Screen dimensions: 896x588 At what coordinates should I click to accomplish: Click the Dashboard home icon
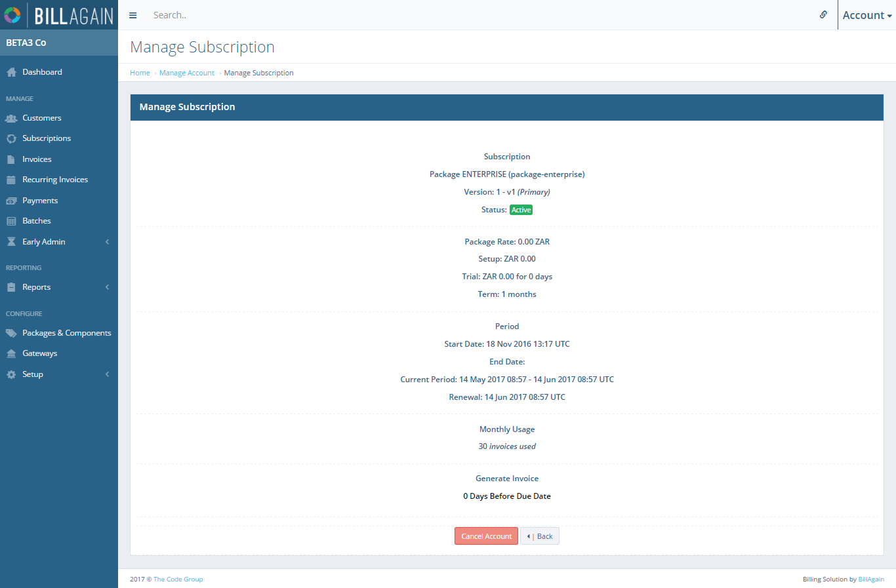click(x=11, y=72)
